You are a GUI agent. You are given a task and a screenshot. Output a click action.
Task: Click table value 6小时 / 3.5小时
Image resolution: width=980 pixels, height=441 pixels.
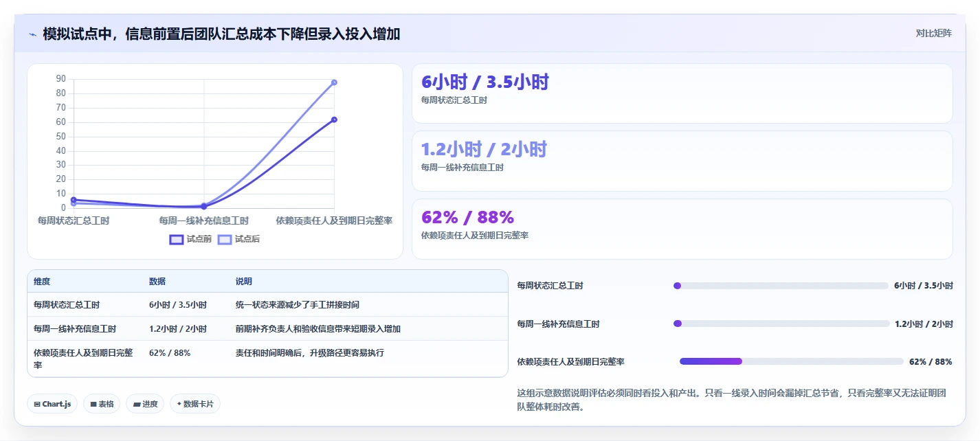tap(178, 304)
